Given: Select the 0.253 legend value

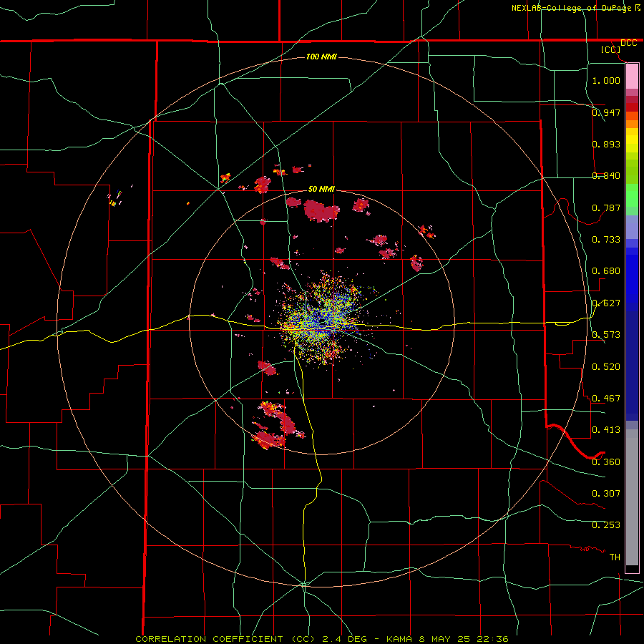Looking at the screenshot, I should [x=606, y=525].
